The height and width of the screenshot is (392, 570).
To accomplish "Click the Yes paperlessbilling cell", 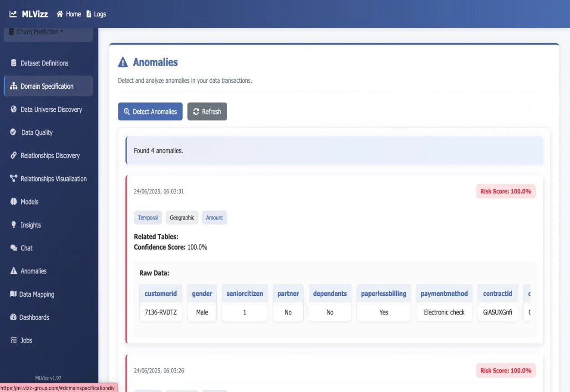I will (384, 312).
